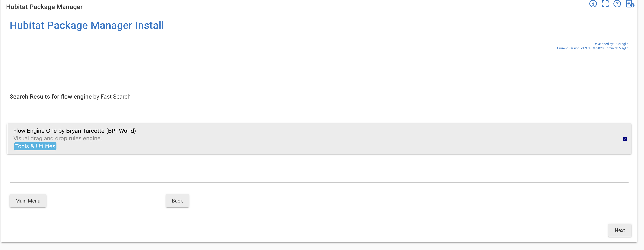Image resolution: width=644 pixels, height=250 pixels.
Task: Click the gray divider line above Main Menu
Action: click(x=319, y=183)
